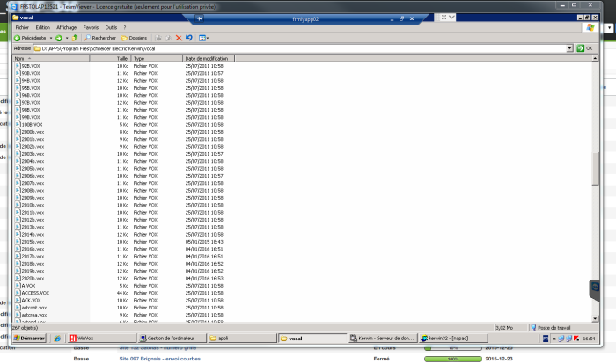Click the green forward arrow icon

[x=58, y=38]
